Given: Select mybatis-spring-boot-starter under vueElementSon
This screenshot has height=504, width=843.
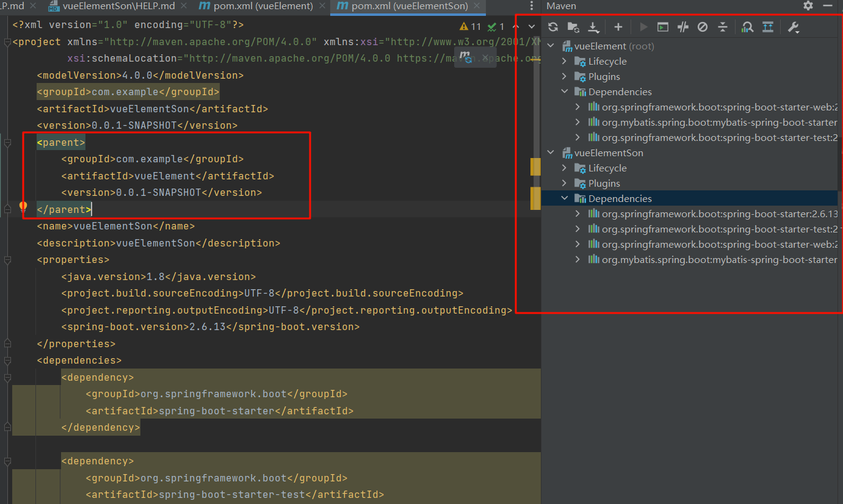Looking at the screenshot, I should 719,259.
